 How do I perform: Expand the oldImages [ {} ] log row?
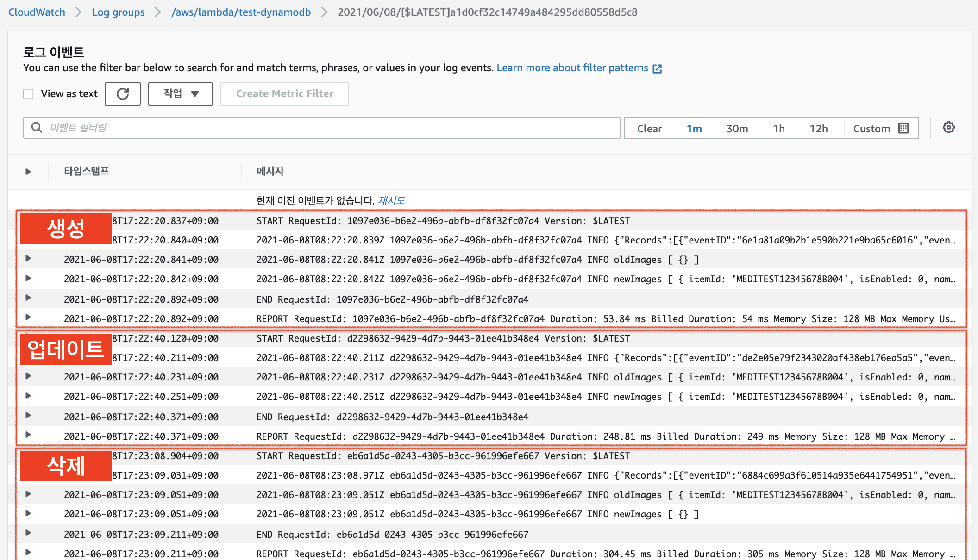[x=28, y=259]
